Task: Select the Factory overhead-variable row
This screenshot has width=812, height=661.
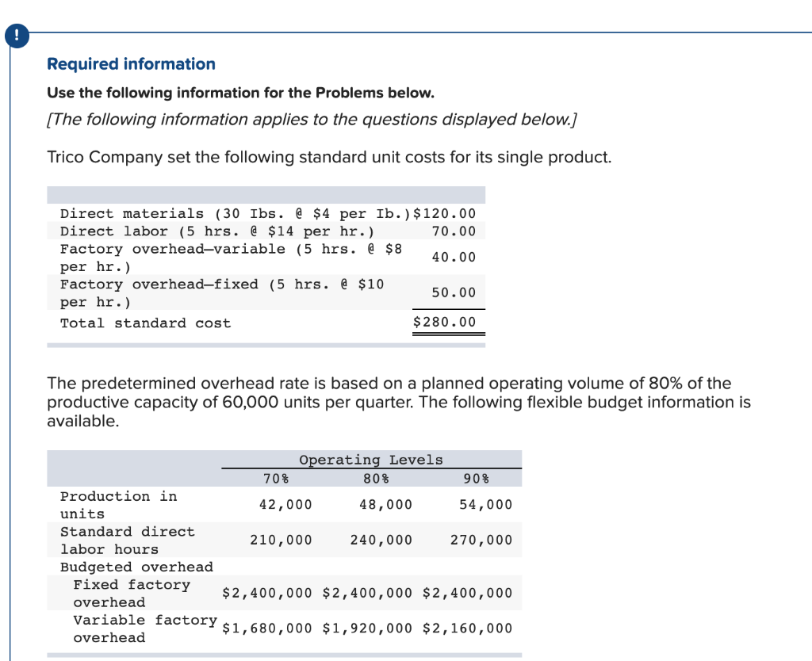Action: [x=182, y=257]
